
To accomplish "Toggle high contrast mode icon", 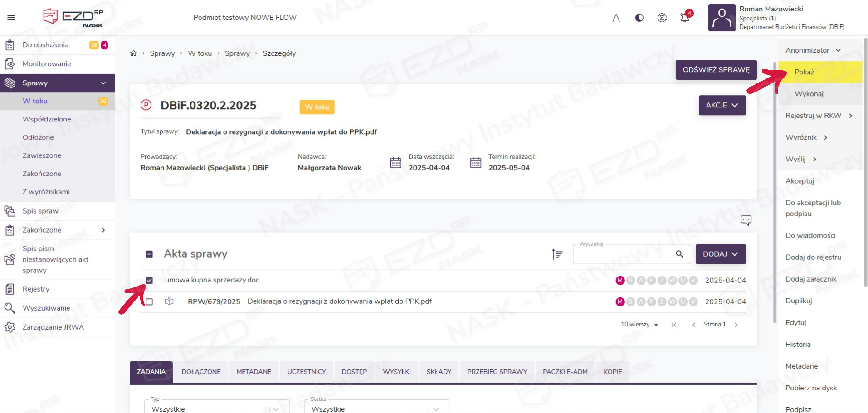I will pyautogui.click(x=639, y=18).
